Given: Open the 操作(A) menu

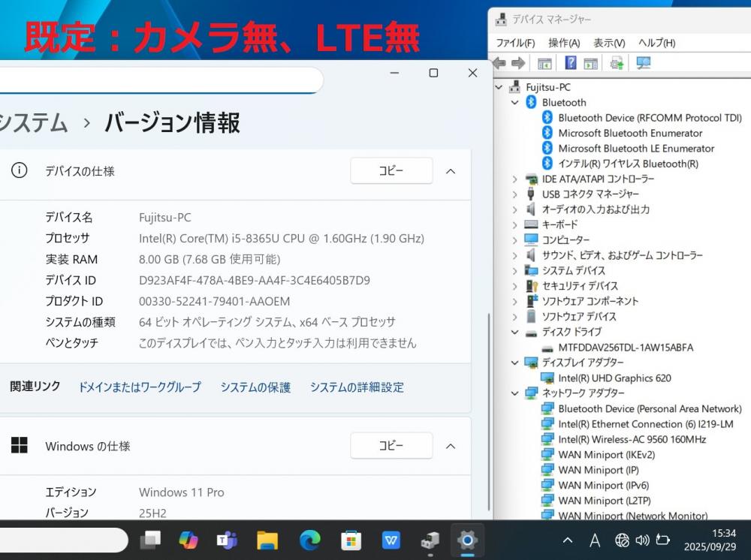Looking at the screenshot, I should coord(563,43).
